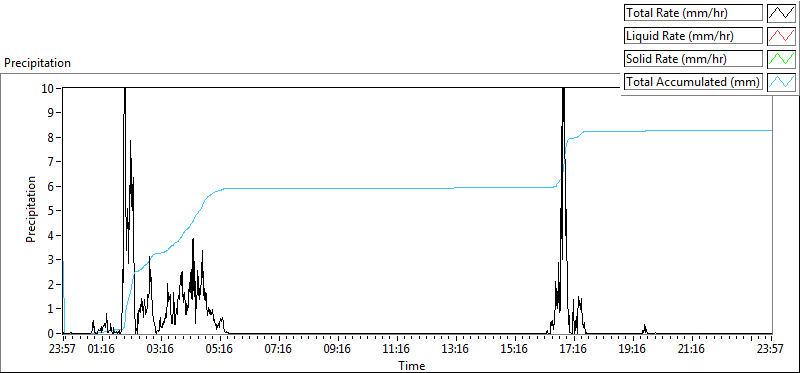Click the 07:16 time axis label

(x=279, y=350)
